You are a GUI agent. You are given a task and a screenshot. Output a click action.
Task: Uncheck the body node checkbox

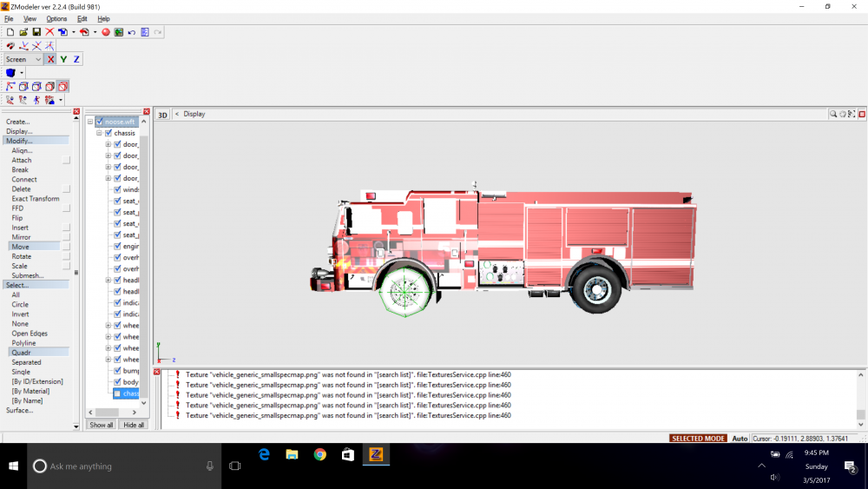point(117,382)
